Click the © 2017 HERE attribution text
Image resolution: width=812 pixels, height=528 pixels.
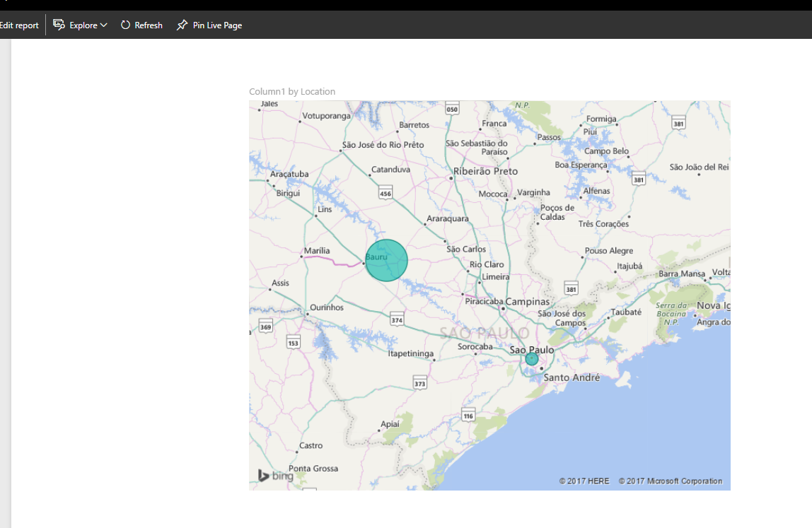coord(584,481)
